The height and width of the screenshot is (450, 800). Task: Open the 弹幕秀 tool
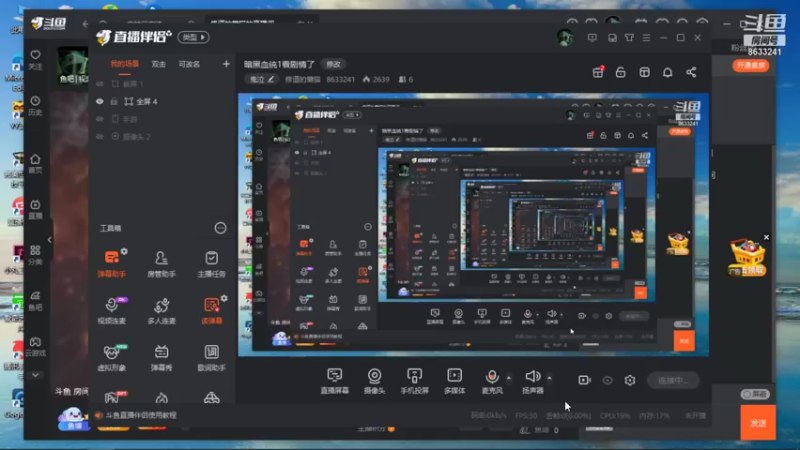point(161,357)
